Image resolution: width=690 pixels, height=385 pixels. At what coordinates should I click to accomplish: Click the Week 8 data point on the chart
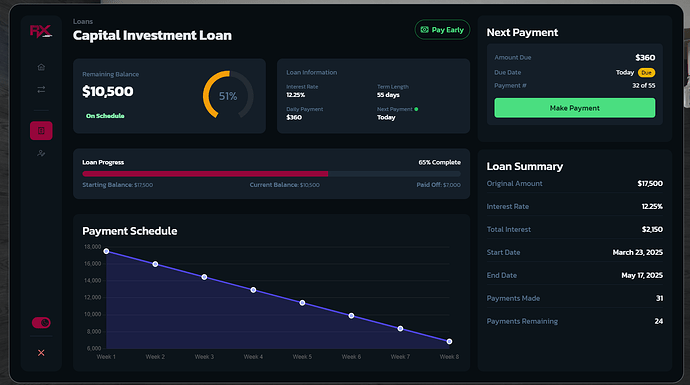(449, 341)
